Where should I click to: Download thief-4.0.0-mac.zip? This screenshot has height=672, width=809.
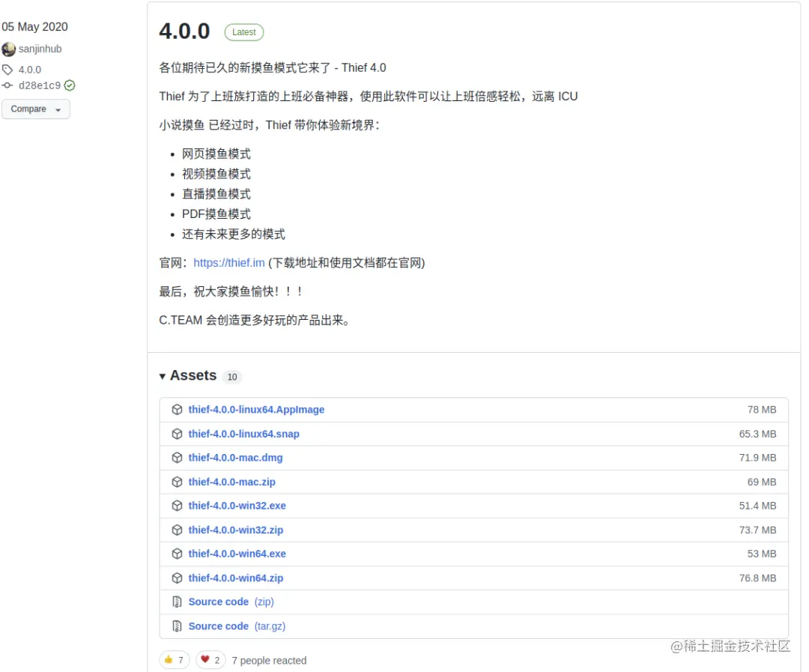tap(231, 482)
